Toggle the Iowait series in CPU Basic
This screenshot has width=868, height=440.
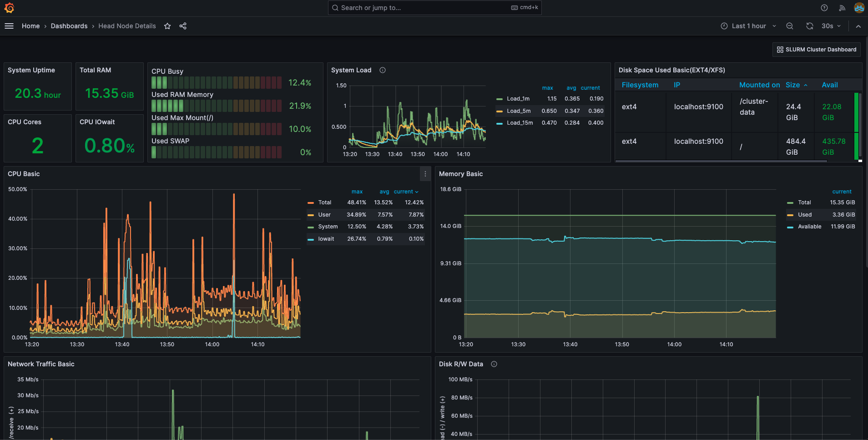tap(326, 238)
